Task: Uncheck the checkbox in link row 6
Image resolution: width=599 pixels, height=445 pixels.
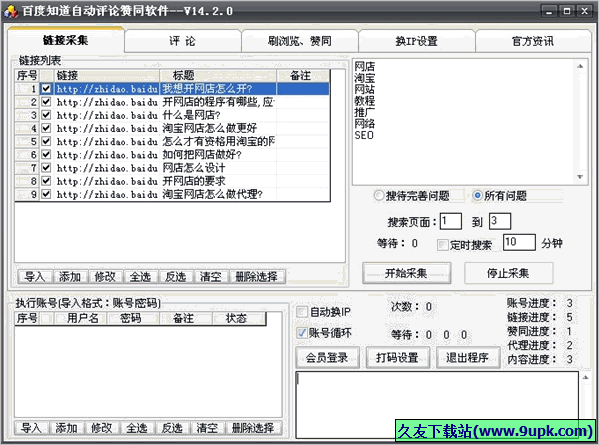Action: point(46,155)
